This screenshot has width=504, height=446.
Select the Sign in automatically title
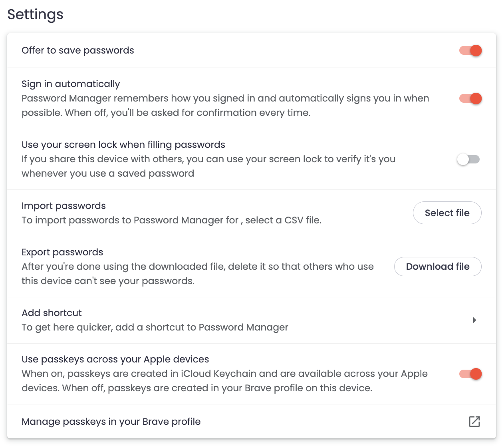pos(71,84)
